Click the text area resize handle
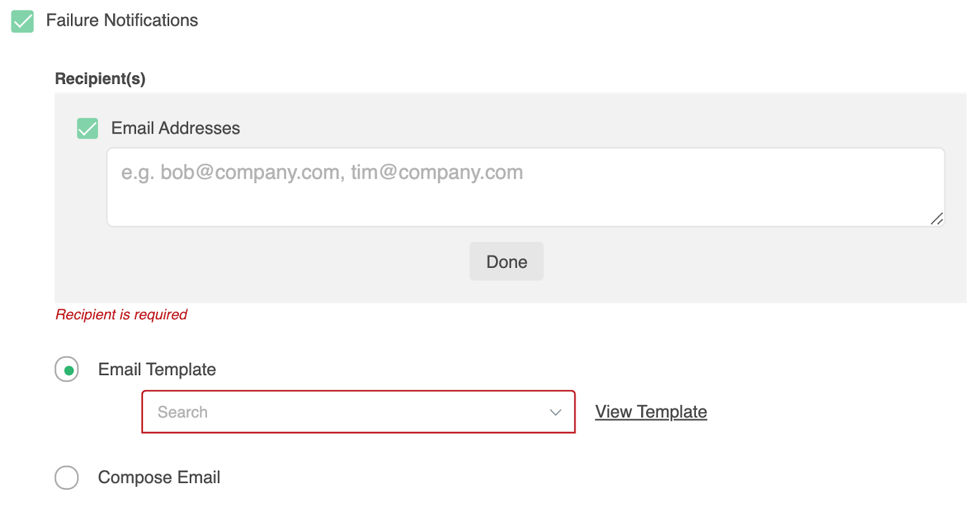Screen dimensions: 980x513 pos(937,219)
